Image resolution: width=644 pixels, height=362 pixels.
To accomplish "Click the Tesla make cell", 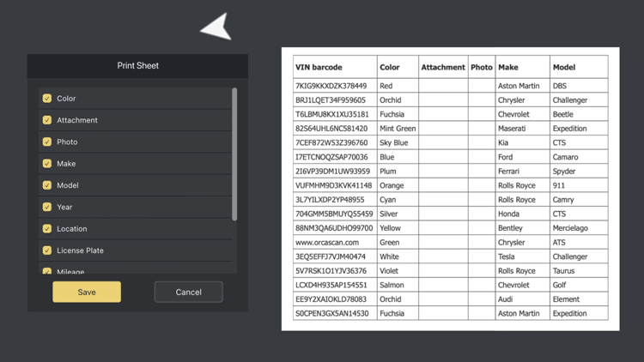I will (x=523, y=256).
